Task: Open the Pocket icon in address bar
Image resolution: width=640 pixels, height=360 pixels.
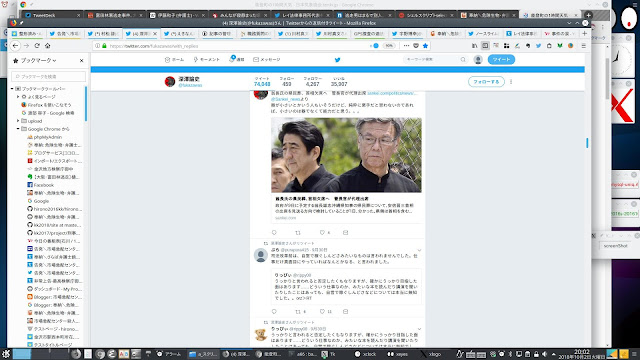Action: click(416, 46)
